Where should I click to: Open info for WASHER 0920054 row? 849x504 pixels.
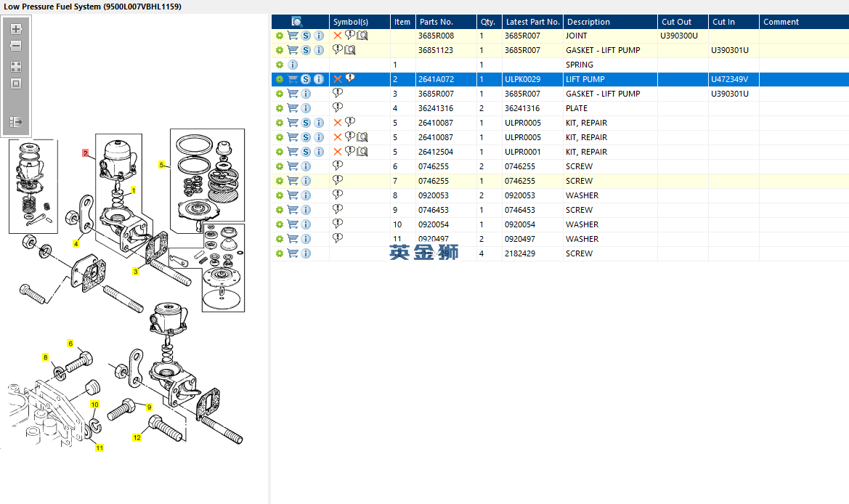coord(306,224)
